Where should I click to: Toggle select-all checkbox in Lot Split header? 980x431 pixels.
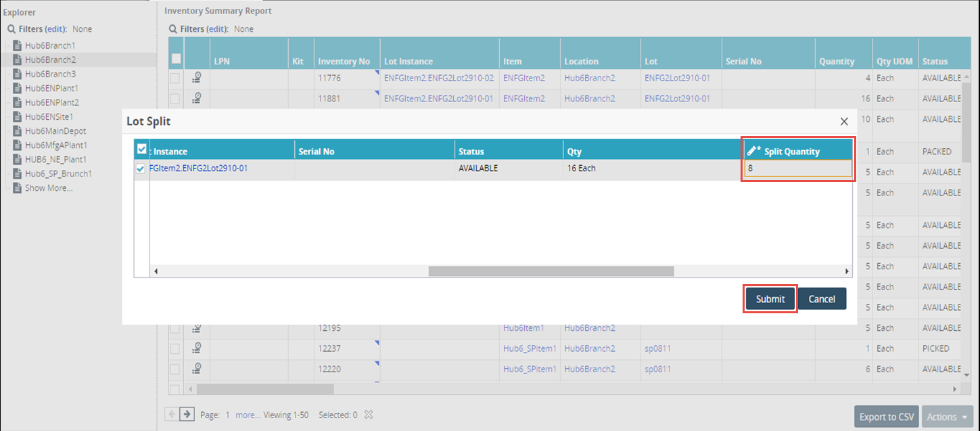141,149
